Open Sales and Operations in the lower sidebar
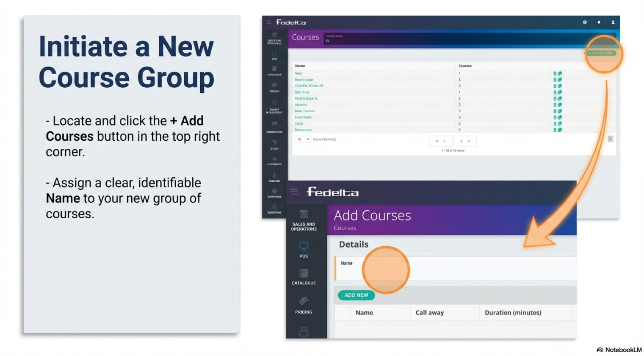Image resolution: width=644 pixels, height=356 pixels. tap(304, 220)
